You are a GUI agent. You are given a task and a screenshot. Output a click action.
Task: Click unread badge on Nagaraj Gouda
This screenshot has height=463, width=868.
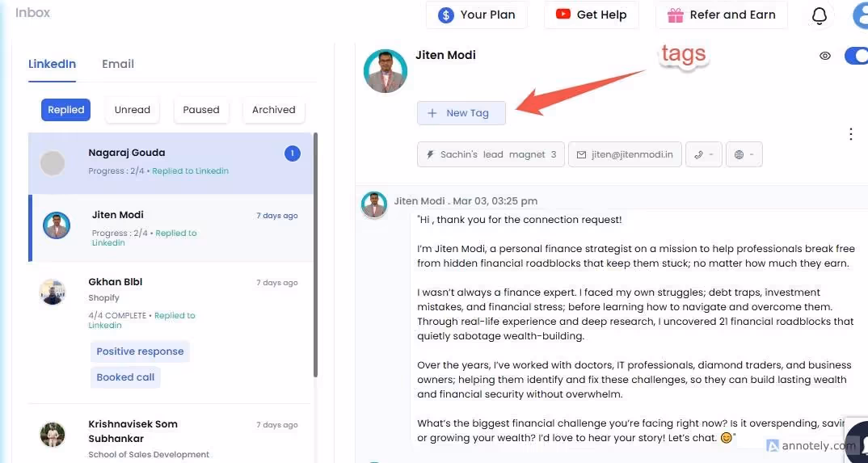click(x=293, y=154)
